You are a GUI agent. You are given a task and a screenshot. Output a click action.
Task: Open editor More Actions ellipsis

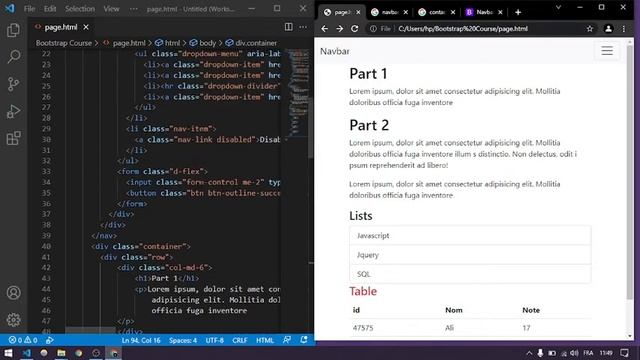[x=303, y=27]
